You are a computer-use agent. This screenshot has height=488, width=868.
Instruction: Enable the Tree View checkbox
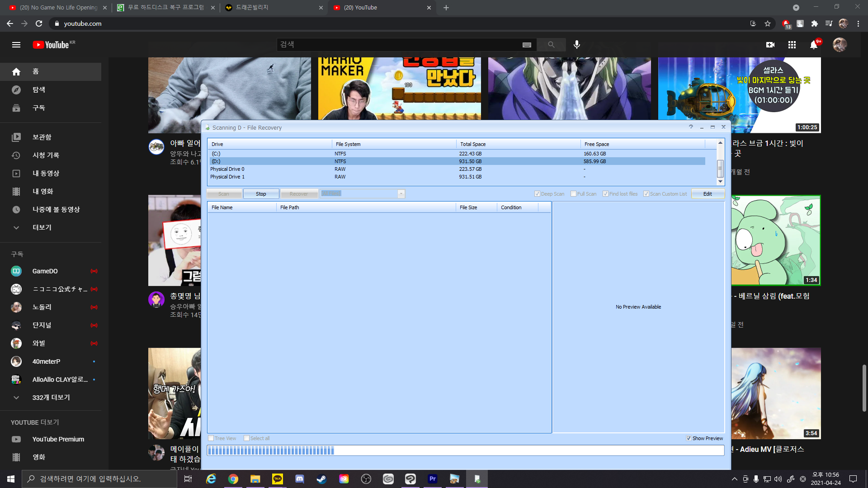point(211,438)
